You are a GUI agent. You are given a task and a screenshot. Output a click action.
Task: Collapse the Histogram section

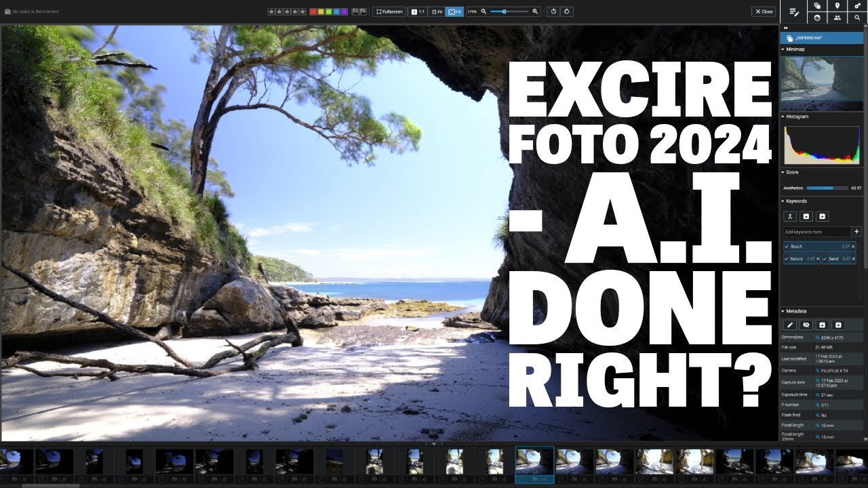click(783, 117)
